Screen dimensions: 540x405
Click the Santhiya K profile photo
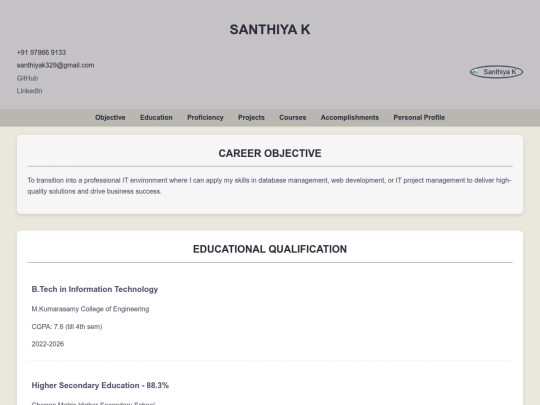(x=496, y=72)
